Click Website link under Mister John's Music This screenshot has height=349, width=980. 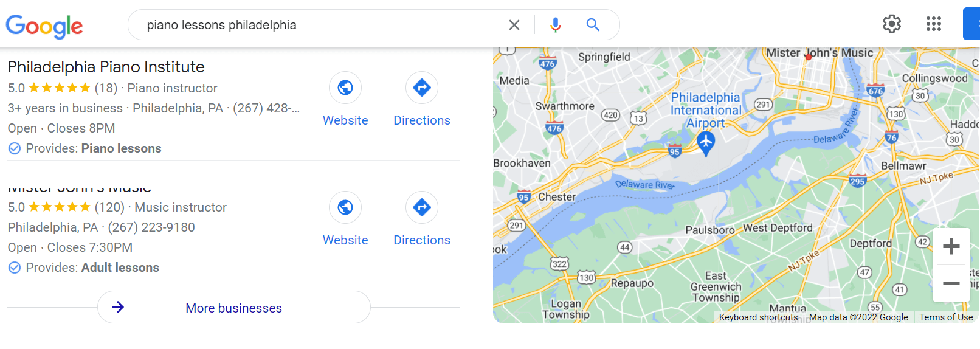click(x=345, y=240)
